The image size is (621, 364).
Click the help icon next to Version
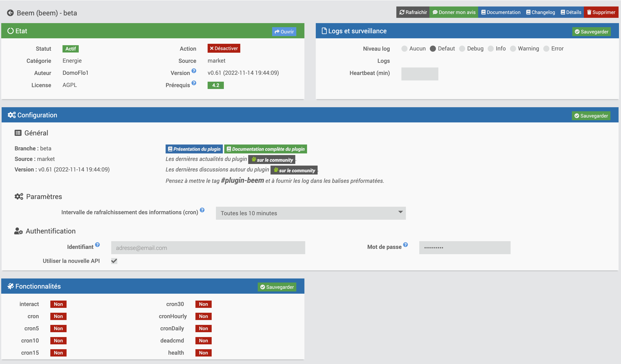(x=194, y=71)
